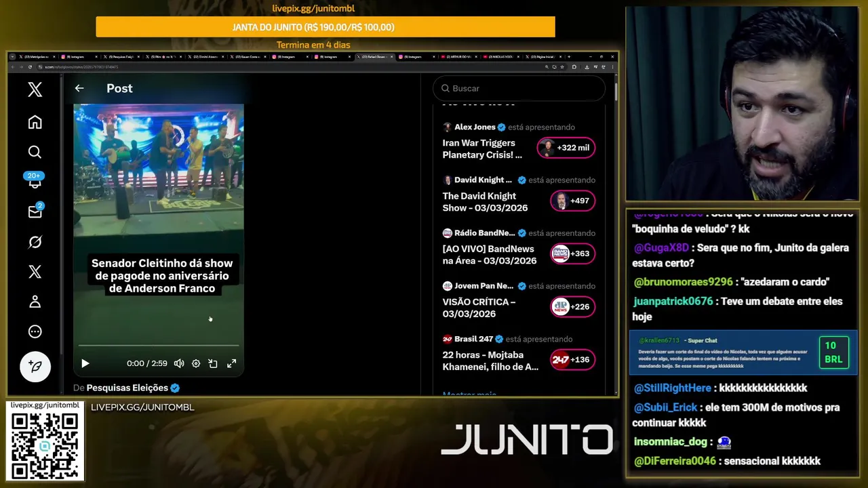Screen dimensions: 868x488
Task: Click the Buscar search field
Action: [x=519, y=88]
